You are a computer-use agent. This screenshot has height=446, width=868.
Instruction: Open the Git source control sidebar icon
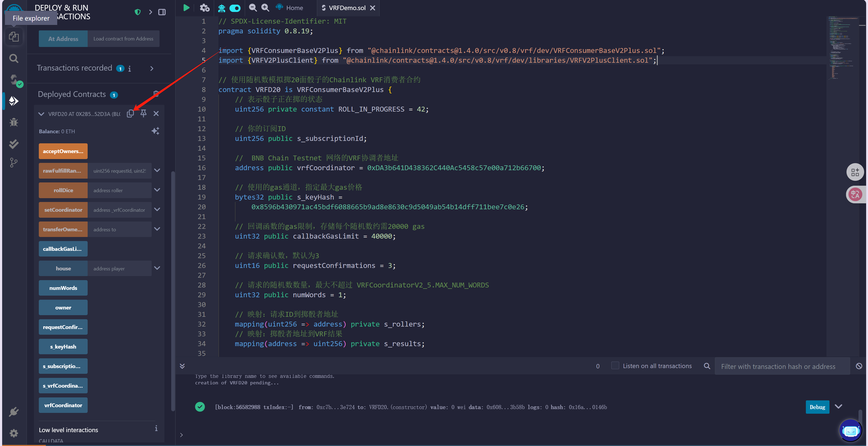click(14, 163)
